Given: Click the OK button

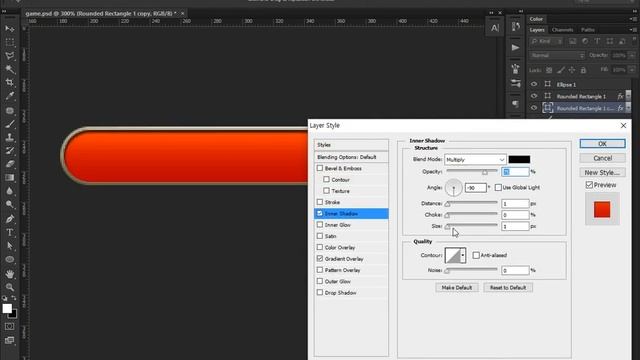Looking at the screenshot, I should (x=602, y=144).
